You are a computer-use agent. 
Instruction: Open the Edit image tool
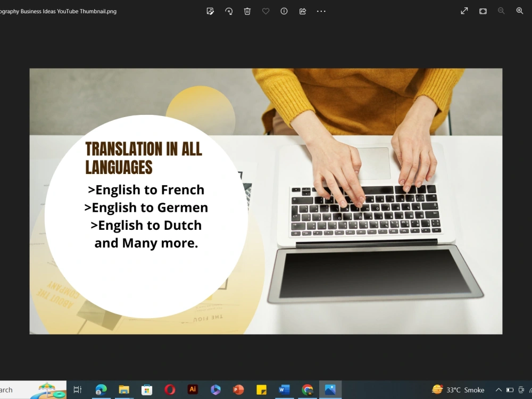coord(210,11)
